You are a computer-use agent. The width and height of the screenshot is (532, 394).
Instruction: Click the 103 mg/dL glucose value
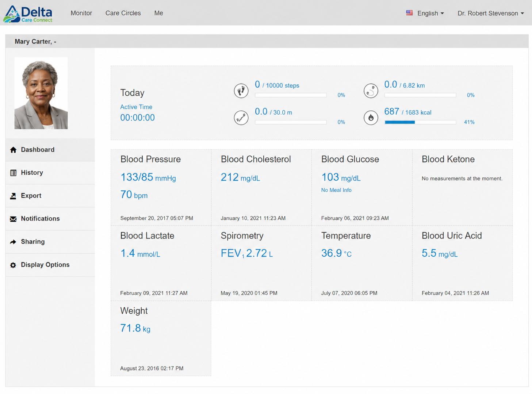point(341,177)
